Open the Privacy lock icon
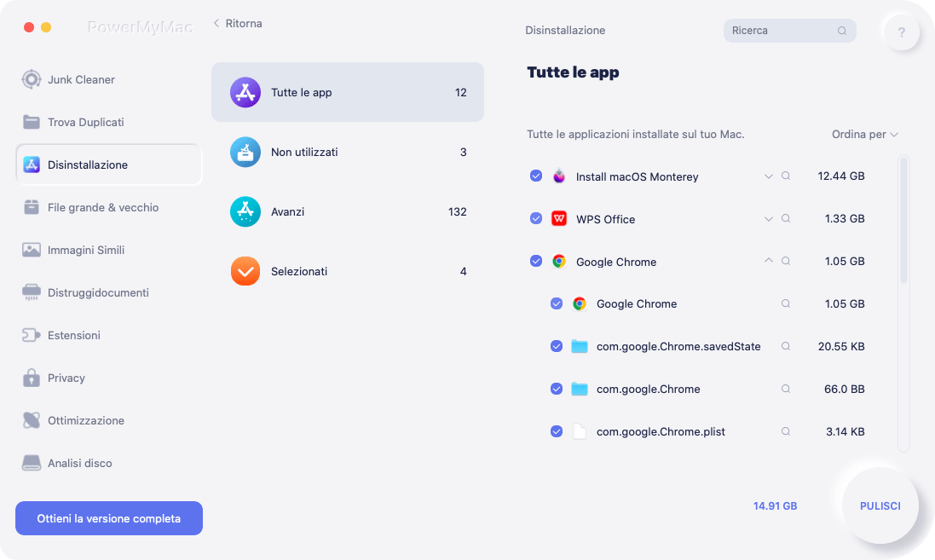The width and height of the screenshot is (935, 560). point(32,378)
